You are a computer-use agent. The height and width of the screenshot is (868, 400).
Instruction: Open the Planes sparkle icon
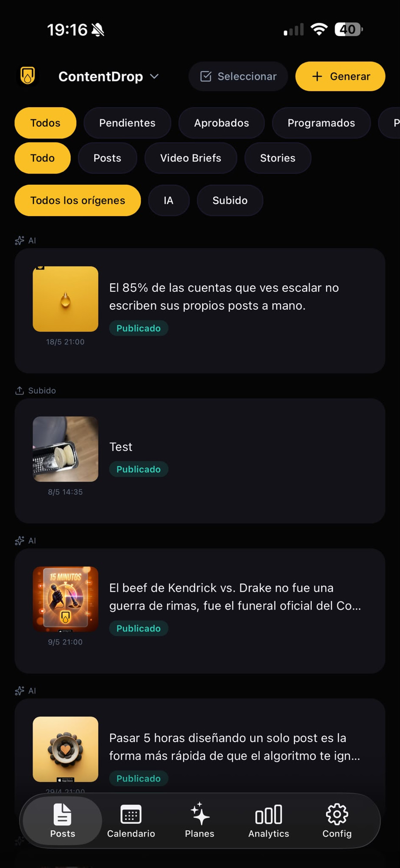pos(200,813)
